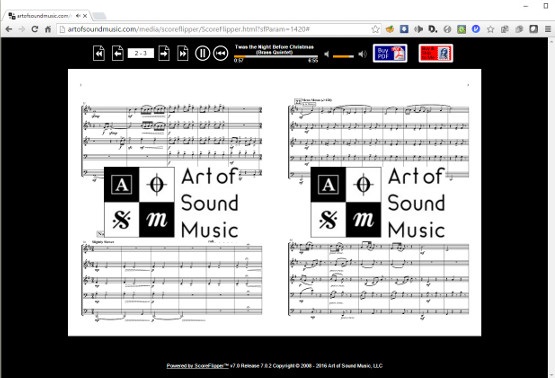Click the left score page
The width and height of the screenshot is (555, 378).
pyautogui.click(x=172, y=202)
